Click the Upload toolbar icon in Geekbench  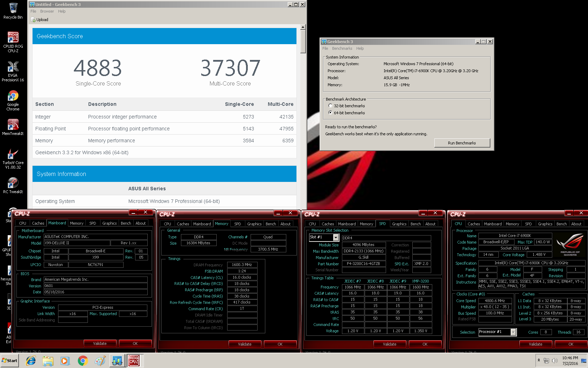[x=40, y=20]
